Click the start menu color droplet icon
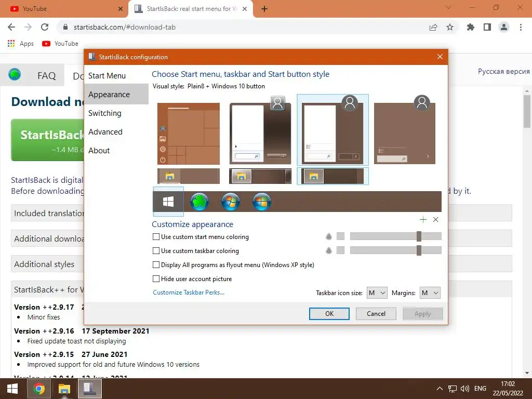The image size is (532, 399). click(328, 236)
